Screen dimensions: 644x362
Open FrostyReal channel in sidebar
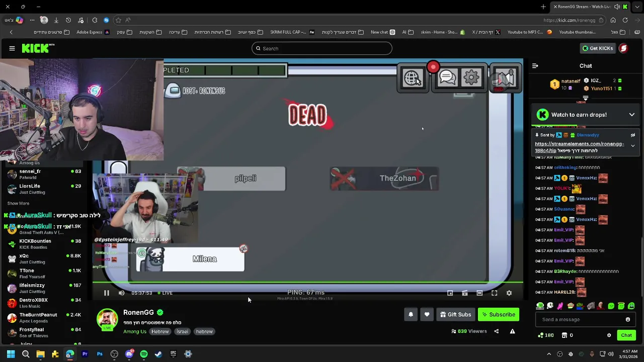[x=44, y=332]
